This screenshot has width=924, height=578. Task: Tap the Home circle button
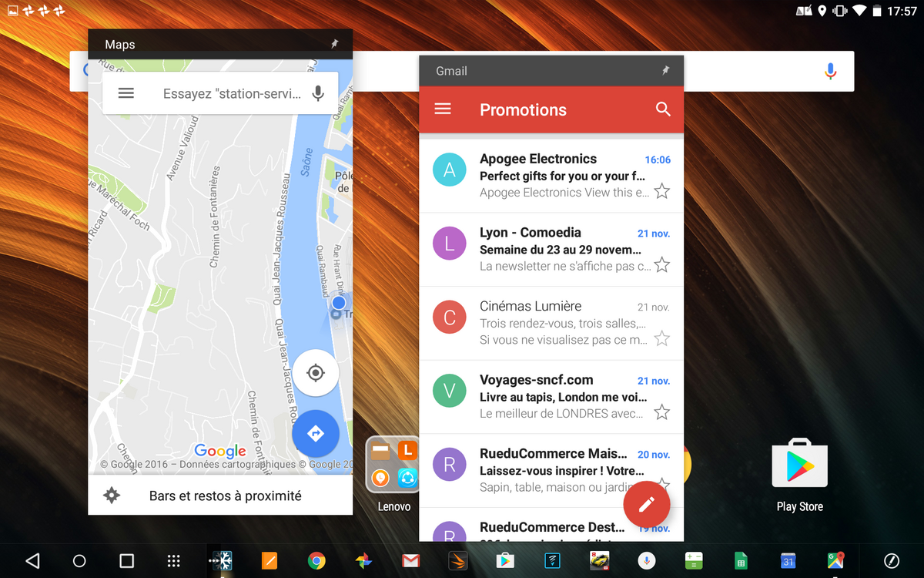79,561
